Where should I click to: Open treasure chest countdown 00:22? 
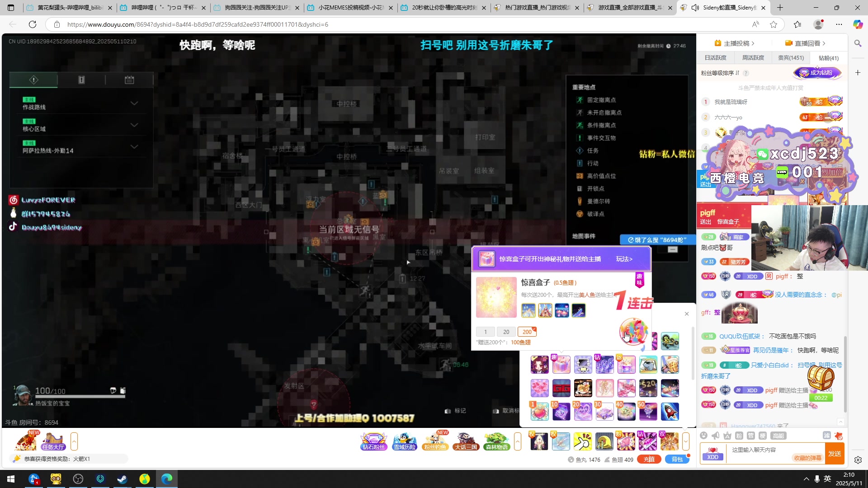821,384
